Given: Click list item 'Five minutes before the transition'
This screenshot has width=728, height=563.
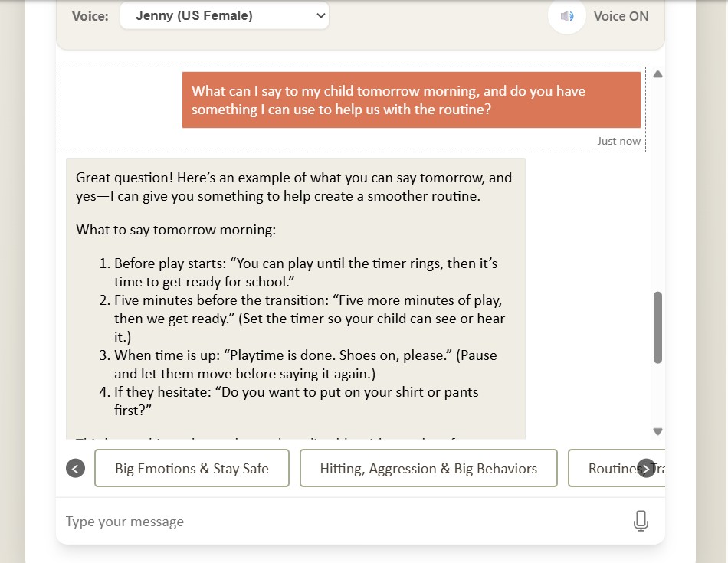Looking at the screenshot, I should click(x=302, y=319).
